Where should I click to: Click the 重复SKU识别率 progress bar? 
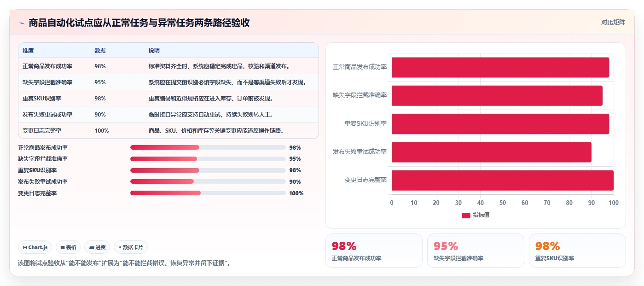pyautogui.click(x=208, y=170)
